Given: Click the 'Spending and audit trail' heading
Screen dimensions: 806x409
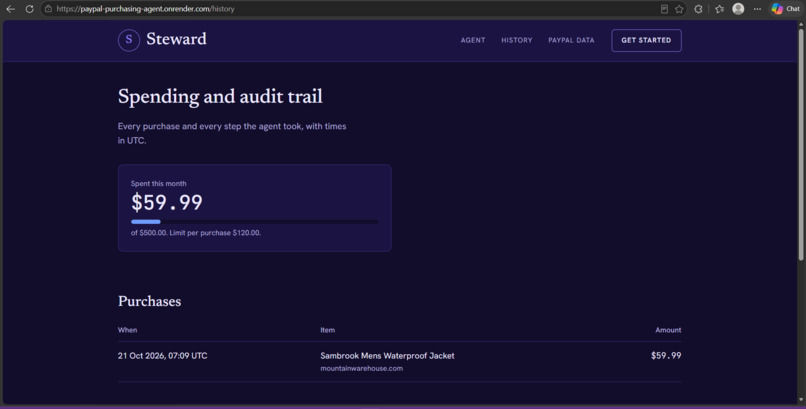Looking at the screenshot, I should point(220,97).
